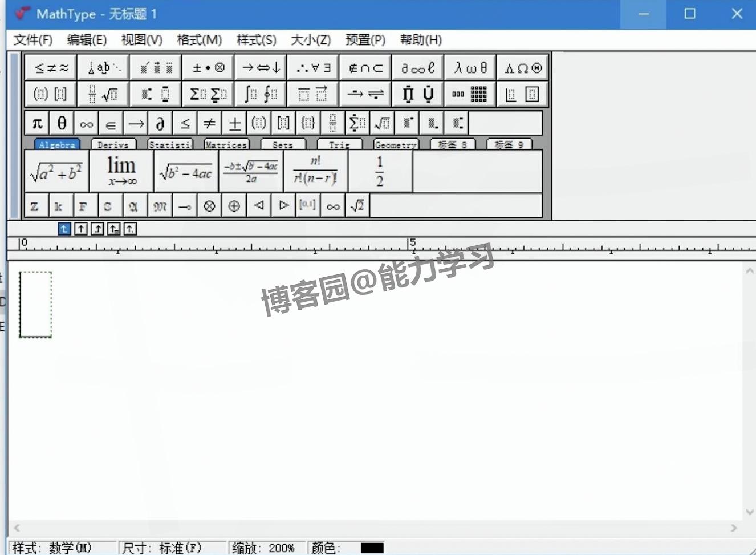756x555 pixels.
Task: Open the spaces and ellipses palette
Action: 104,68
